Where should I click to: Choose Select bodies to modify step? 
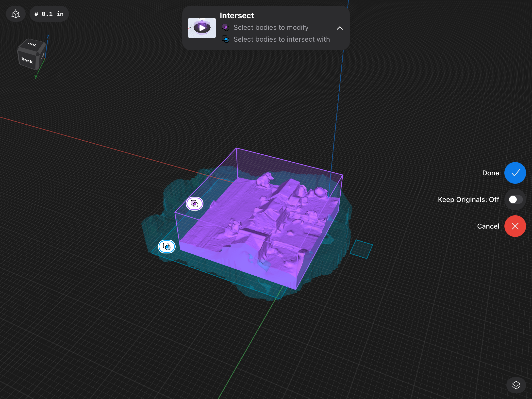click(271, 27)
